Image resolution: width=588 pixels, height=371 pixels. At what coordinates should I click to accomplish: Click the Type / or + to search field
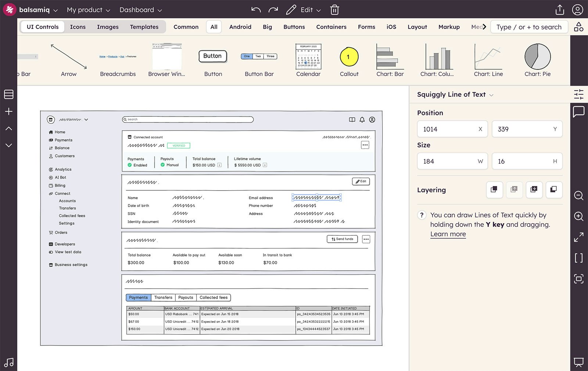pyautogui.click(x=529, y=27)
